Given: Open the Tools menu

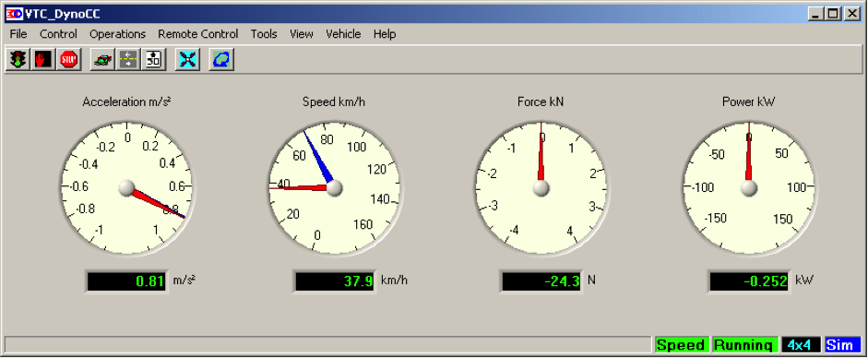Looking at the screenshot, I should point(264,34).
